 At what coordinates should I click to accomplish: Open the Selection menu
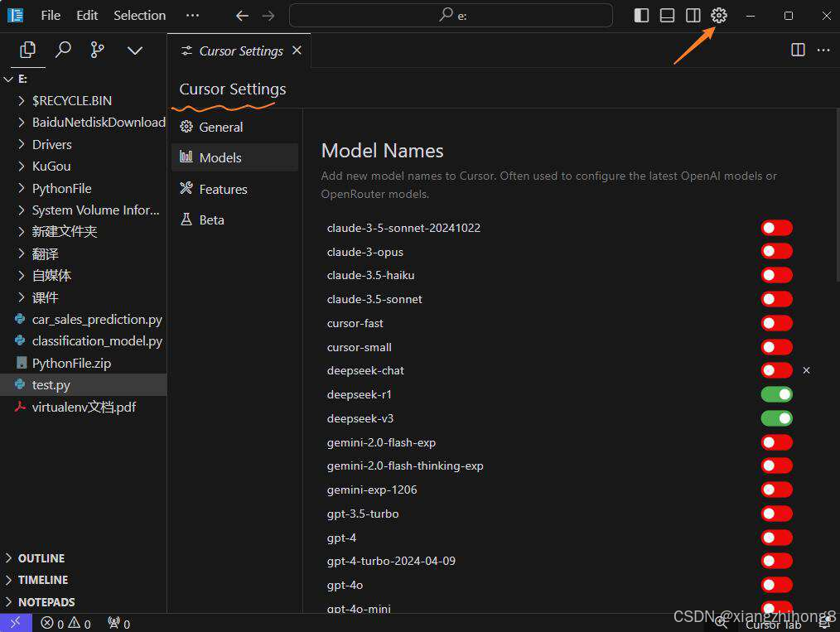click(x=139, y=16)
